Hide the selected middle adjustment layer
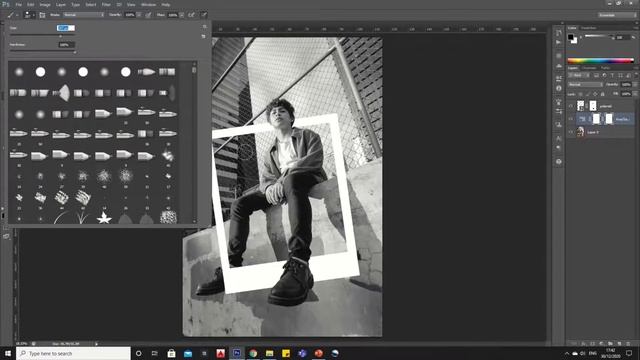This screenshot has width=640, height=360. coord(571,119)
